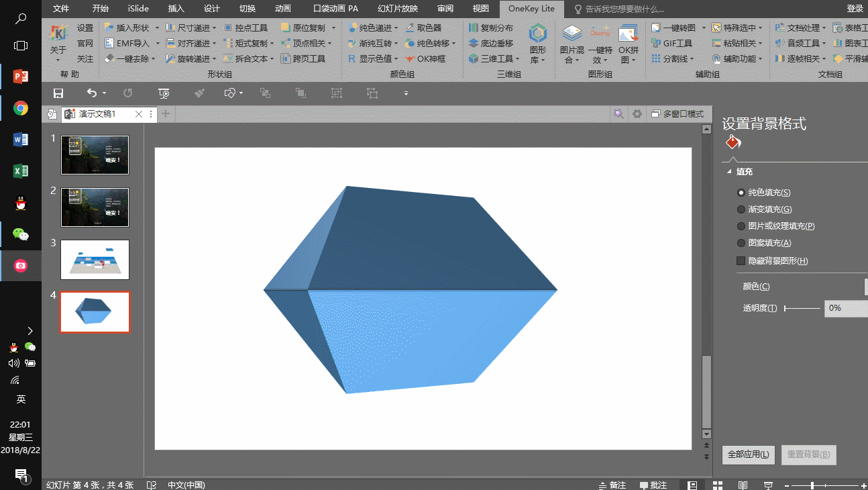The height and width of the screenshot is (490, 868).
Task: Select slide 3 thumbnail
Action: coord(95,260)
